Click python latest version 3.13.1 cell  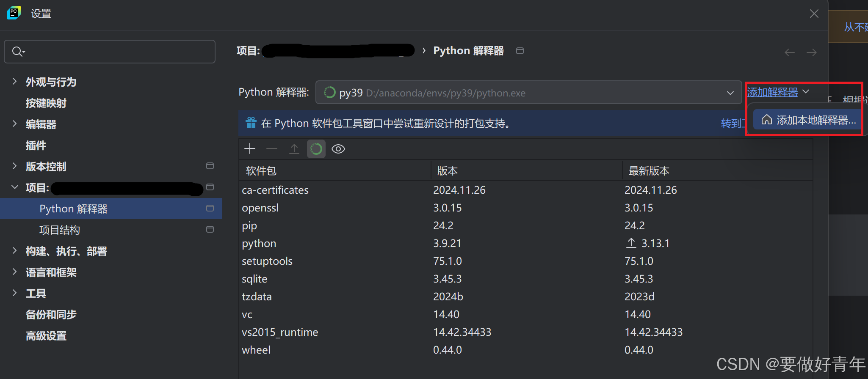[x=648, y=243]
